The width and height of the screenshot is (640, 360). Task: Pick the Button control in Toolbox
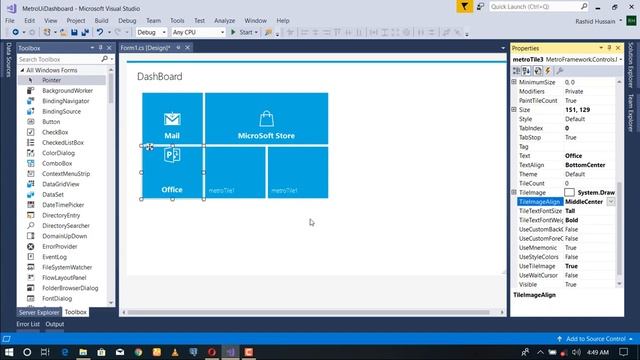coord(51,122)
